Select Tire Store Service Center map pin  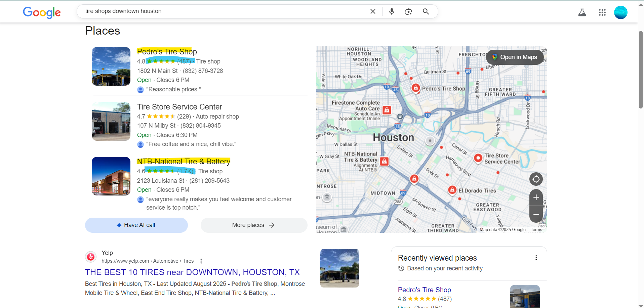point(478,158)
